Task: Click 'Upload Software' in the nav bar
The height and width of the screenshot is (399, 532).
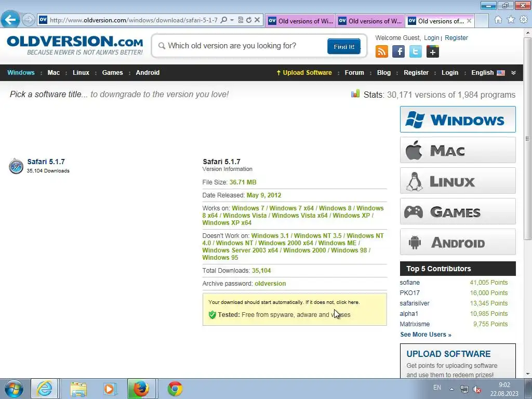Action: [304, 73]
